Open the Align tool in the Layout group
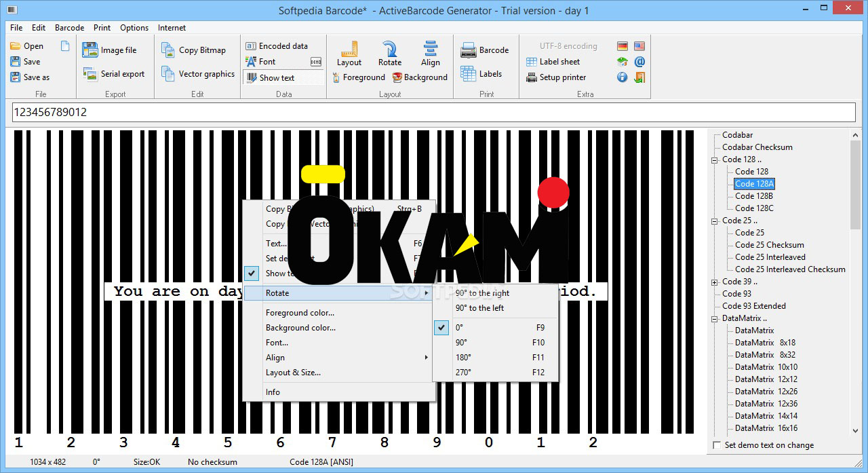 coord(431,55)
